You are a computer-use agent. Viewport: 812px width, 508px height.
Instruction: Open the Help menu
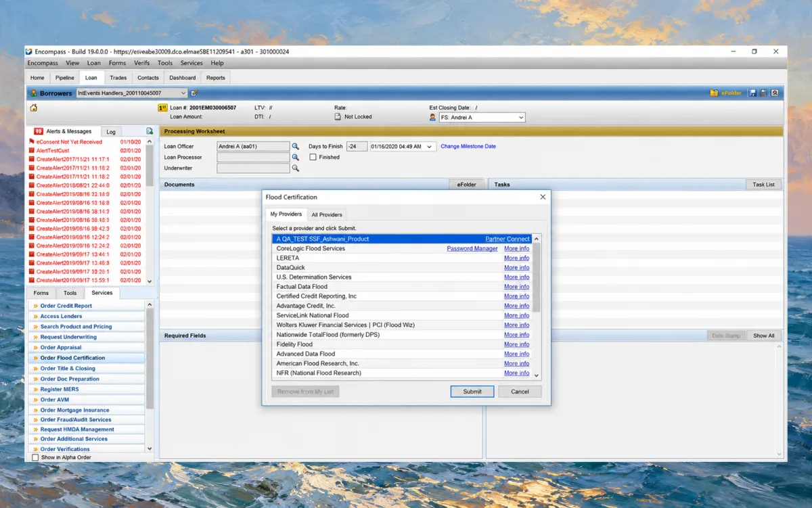(217, 63)
